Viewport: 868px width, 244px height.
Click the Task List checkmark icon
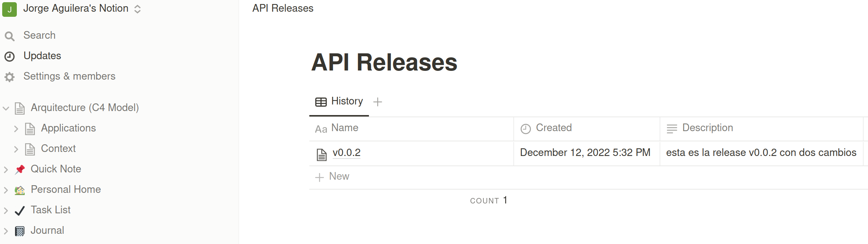pyautogui.click(x=20, y=210)
